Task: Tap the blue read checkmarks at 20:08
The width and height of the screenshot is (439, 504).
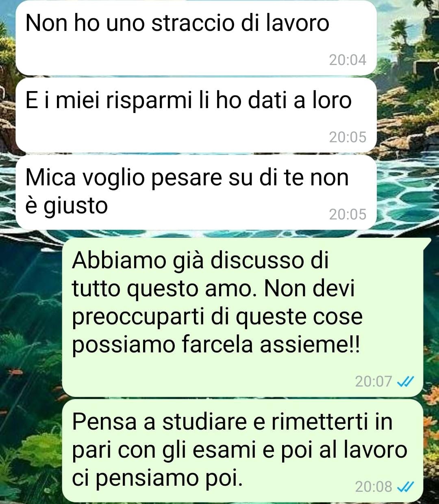Action: 405,486
